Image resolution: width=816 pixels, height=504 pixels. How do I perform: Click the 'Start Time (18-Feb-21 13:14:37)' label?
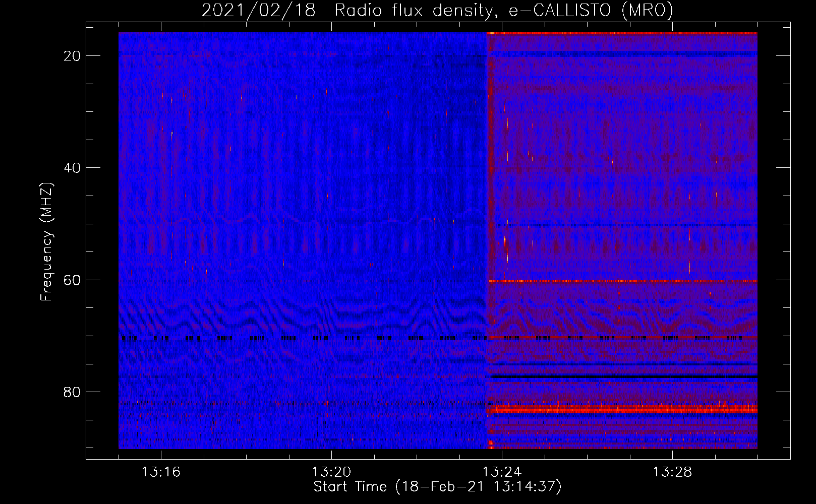click(437, 487)
